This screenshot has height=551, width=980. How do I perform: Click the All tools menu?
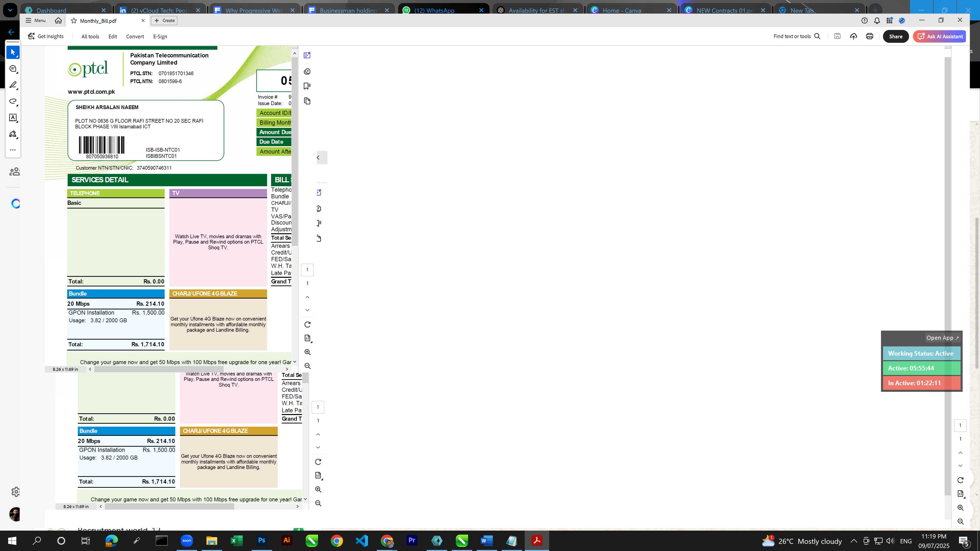[90, 36]
